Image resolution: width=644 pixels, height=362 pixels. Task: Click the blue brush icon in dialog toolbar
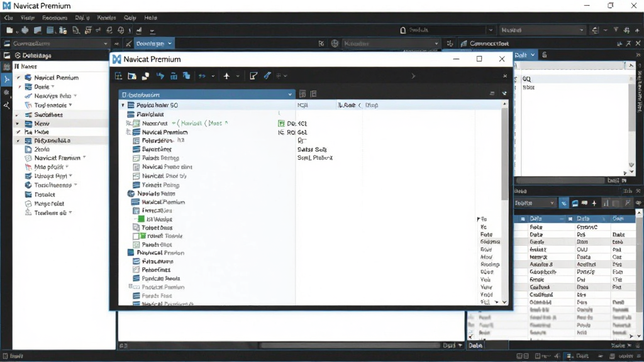(267, 75)
